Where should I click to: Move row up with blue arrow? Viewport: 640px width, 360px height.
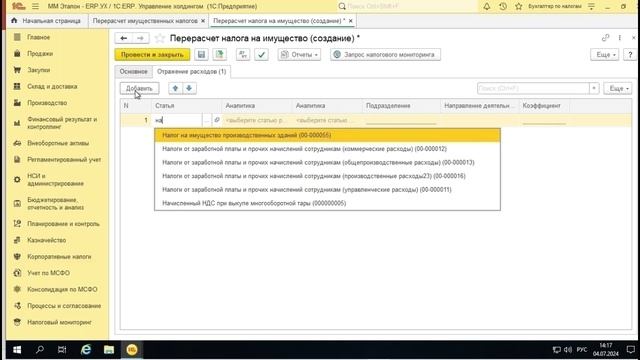coord(176,88)
